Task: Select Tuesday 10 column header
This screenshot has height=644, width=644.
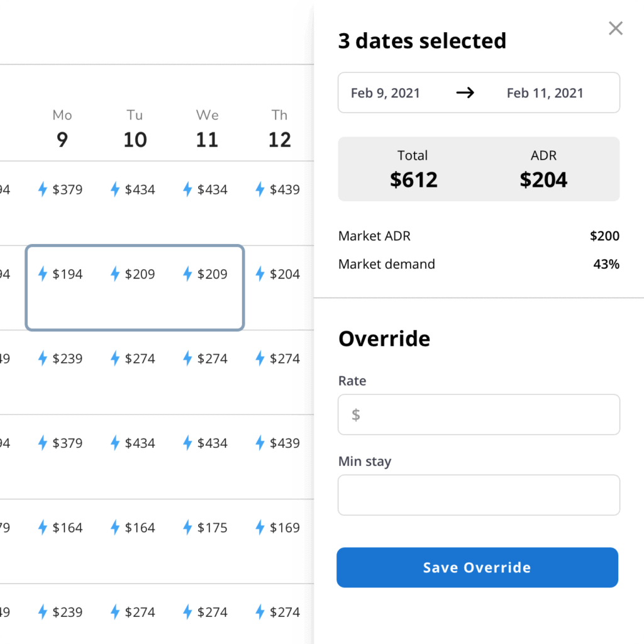Action: (x=135, y=129)
